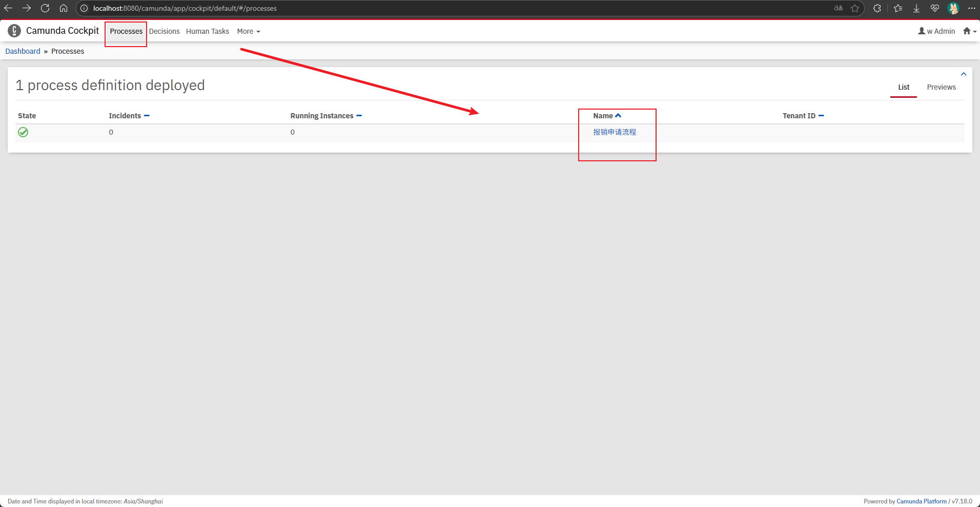Click the Dashboard breadcrumb link

coord(23,51)
